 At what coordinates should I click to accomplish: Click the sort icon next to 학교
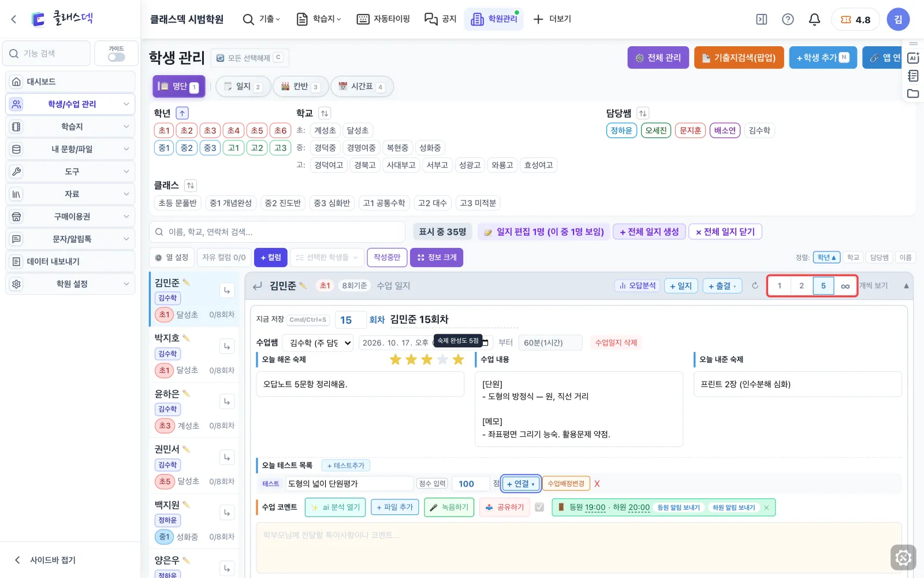[325, 113]
